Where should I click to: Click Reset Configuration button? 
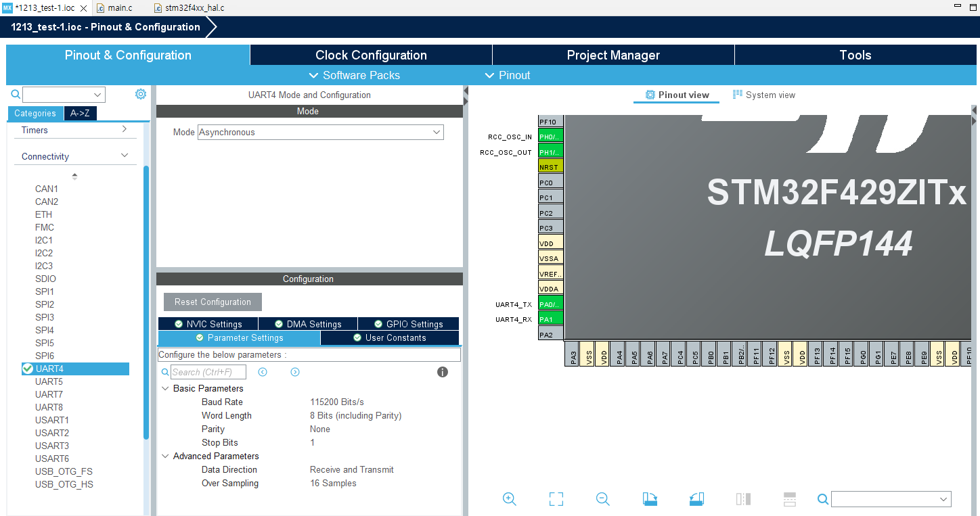coord(213,302)
